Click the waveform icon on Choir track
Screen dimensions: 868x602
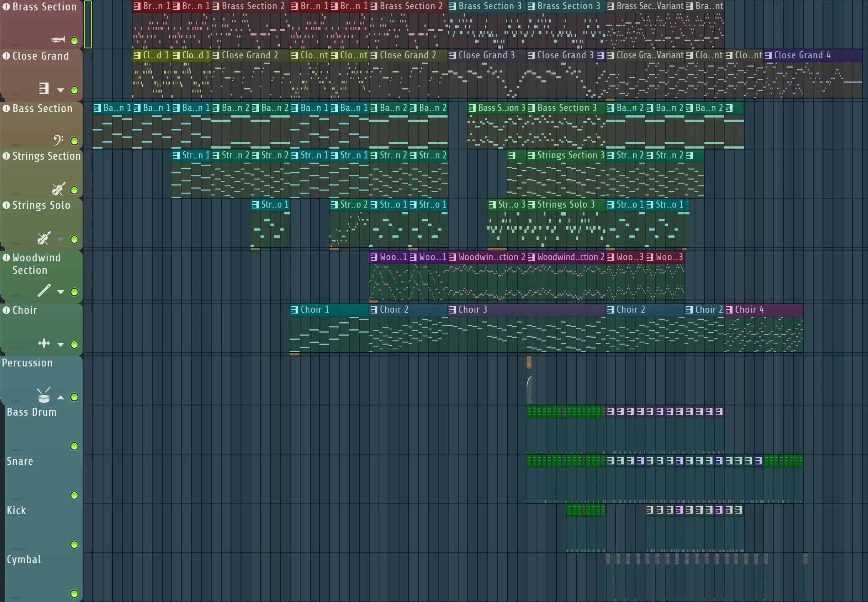click(44, 344)
